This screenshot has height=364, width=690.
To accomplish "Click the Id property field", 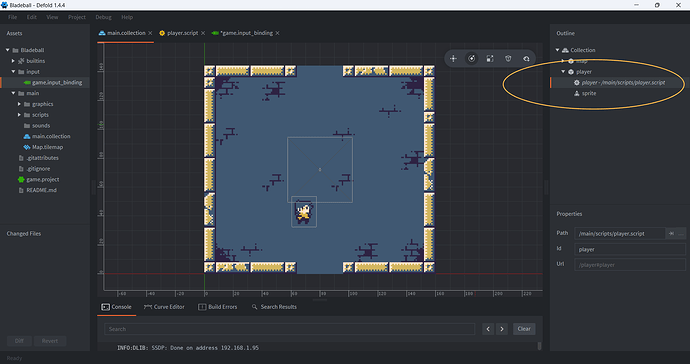I will click(x=630, y=249).
